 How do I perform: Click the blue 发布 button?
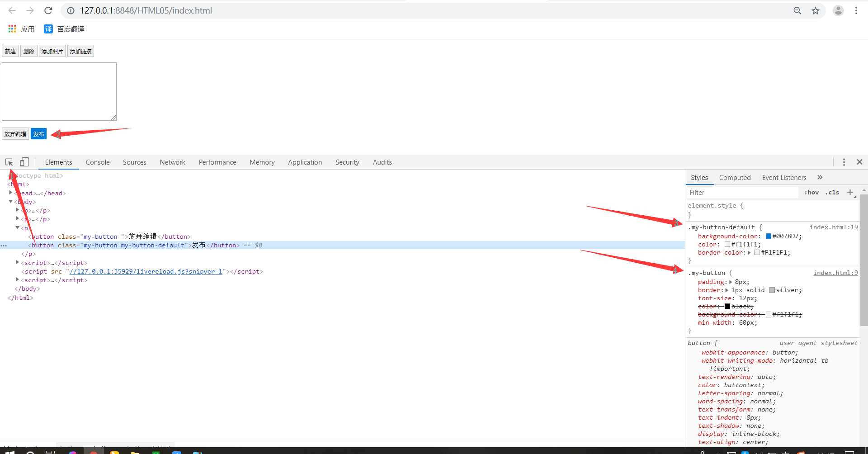(39, 134)
